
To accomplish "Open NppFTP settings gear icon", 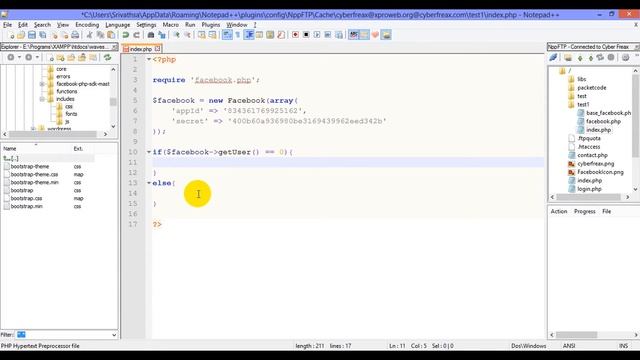I will click(625, 58).
